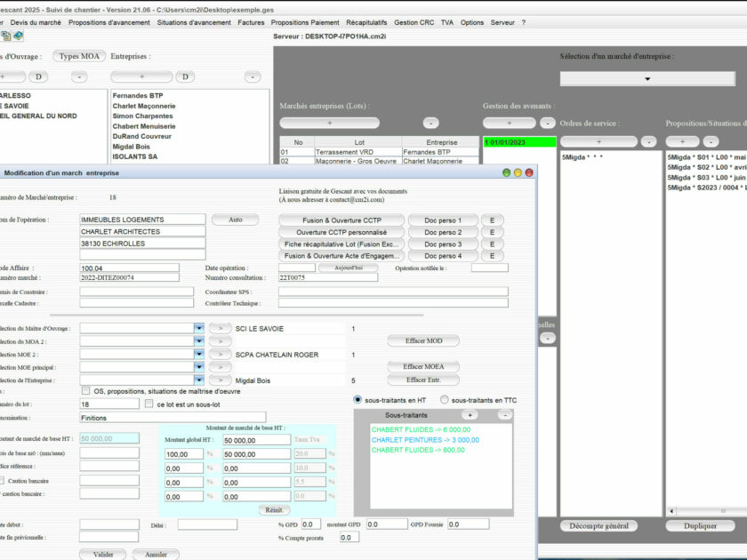Click the D button beside the Entreprises add button
The width and height of the screenshot is (747, 560).
tap(185, 76)
